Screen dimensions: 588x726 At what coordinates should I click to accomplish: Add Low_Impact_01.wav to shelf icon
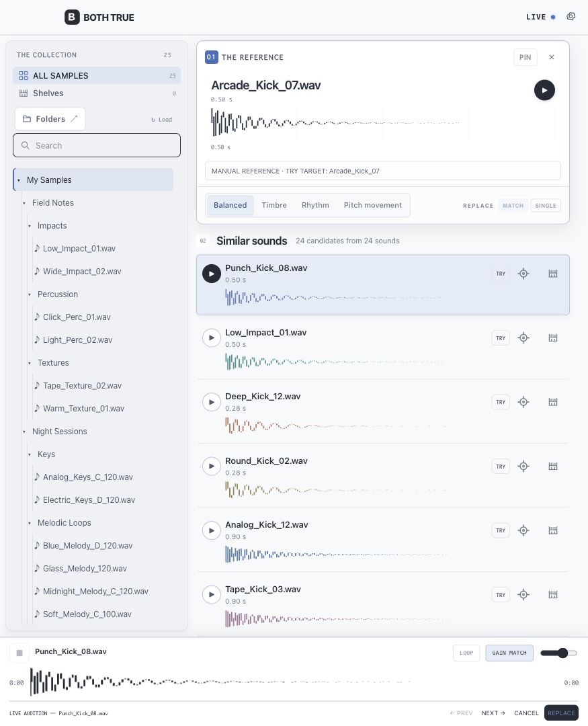(553, 338)
